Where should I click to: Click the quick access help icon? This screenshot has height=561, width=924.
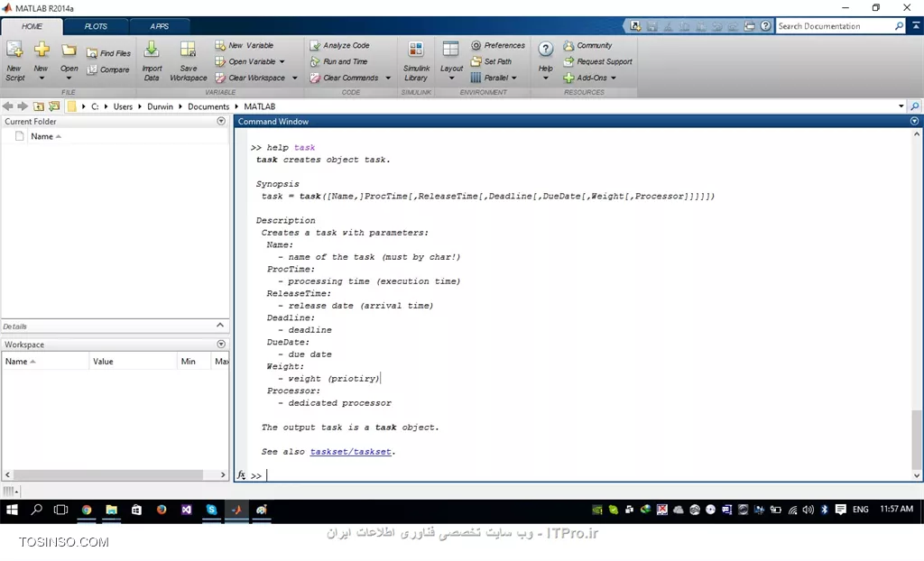tap(765, 26)
